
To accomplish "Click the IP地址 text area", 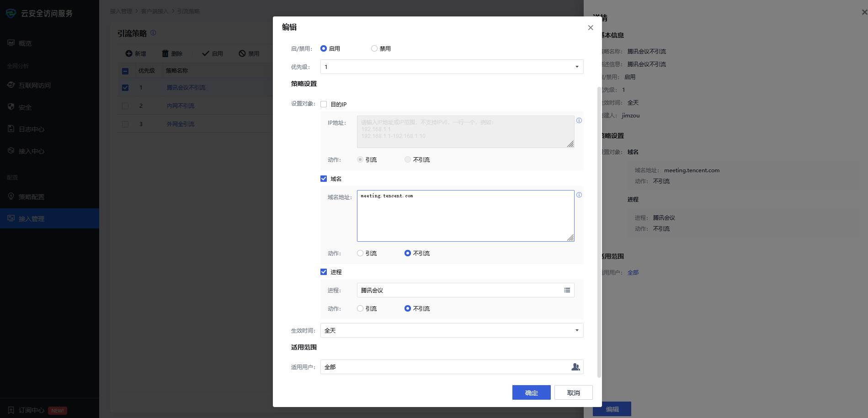I will click(465, 132).
